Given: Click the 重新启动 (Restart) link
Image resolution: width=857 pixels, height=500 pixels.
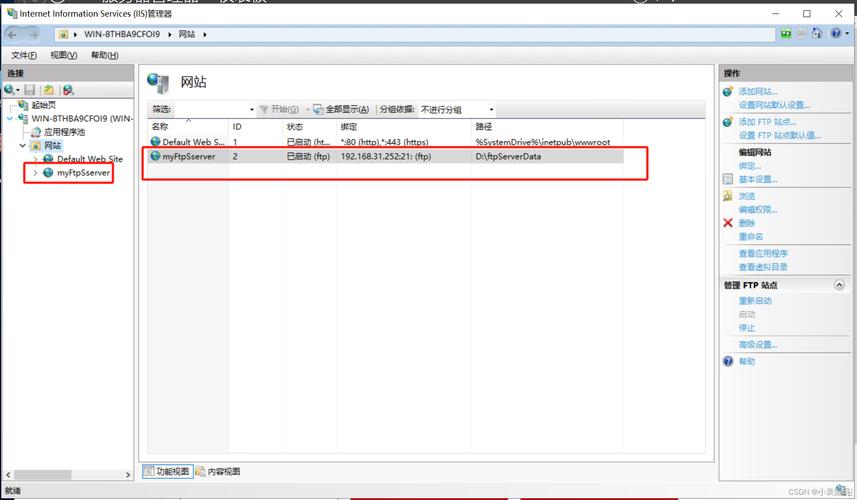Looking at the screenshot, I should point(755,301).
